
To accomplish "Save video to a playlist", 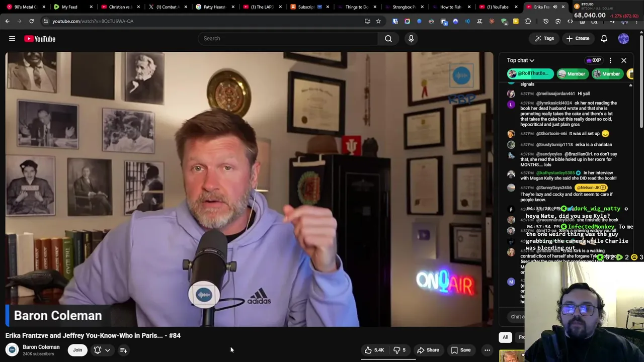I will click(461, 350).
